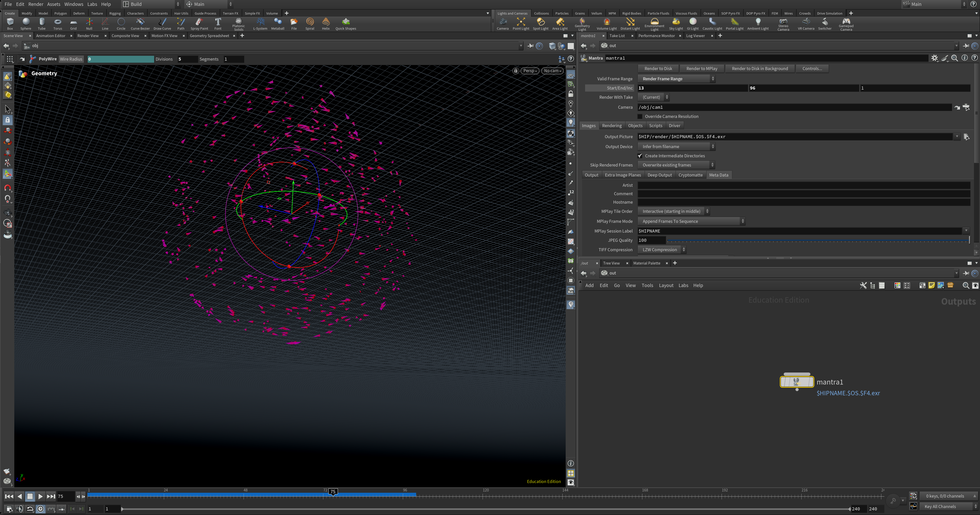This screenshot has height=515, width=980.
Task: Click the playbar Play forward button
Action: pos(40,496)
